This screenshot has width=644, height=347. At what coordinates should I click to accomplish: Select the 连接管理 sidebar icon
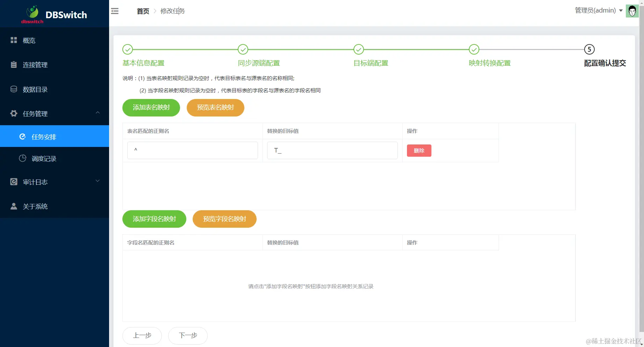[x=14, y=65]
